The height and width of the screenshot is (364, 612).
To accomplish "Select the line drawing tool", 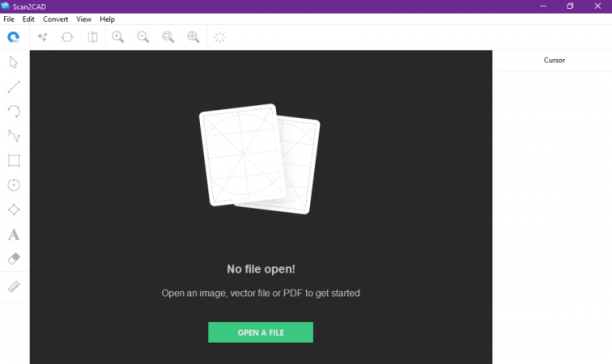I will (x=14, y=87).
